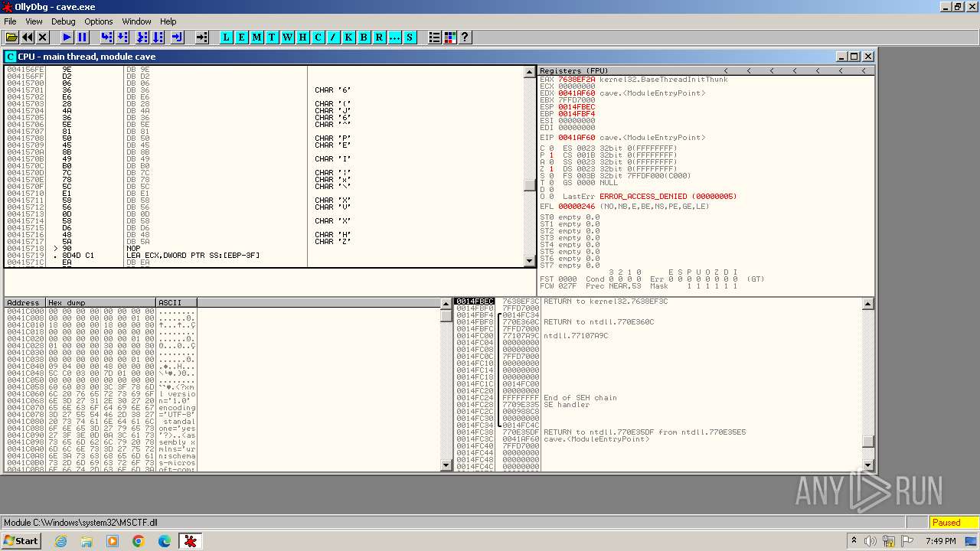The height and width of the screenshot is (551, 980).
Task: Click the Address column header in dump
Action: 25,303
